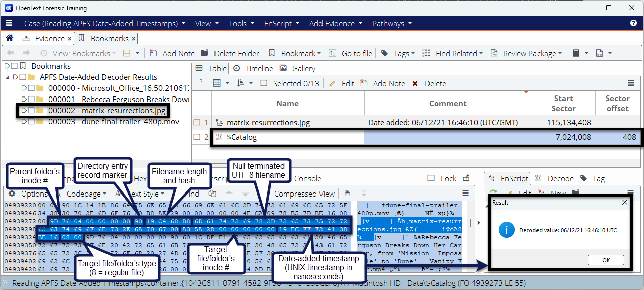Click the back arrow navigation icon
644x290 pixels.
coord(10,53)
